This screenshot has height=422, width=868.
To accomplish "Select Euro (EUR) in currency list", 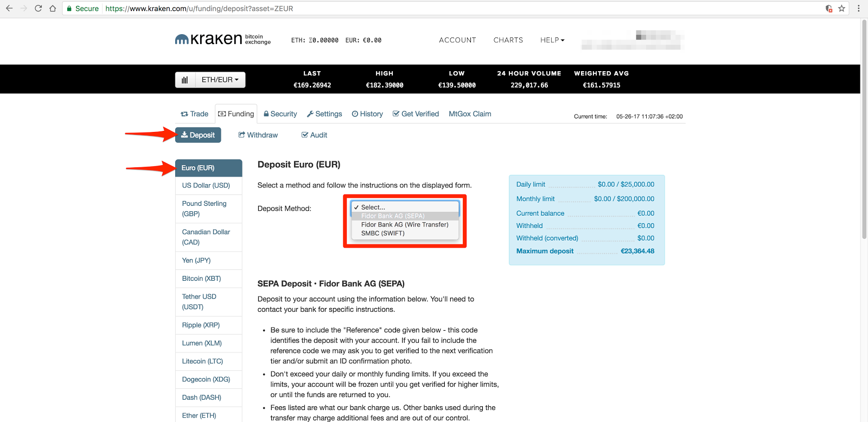I will [209, 168].
